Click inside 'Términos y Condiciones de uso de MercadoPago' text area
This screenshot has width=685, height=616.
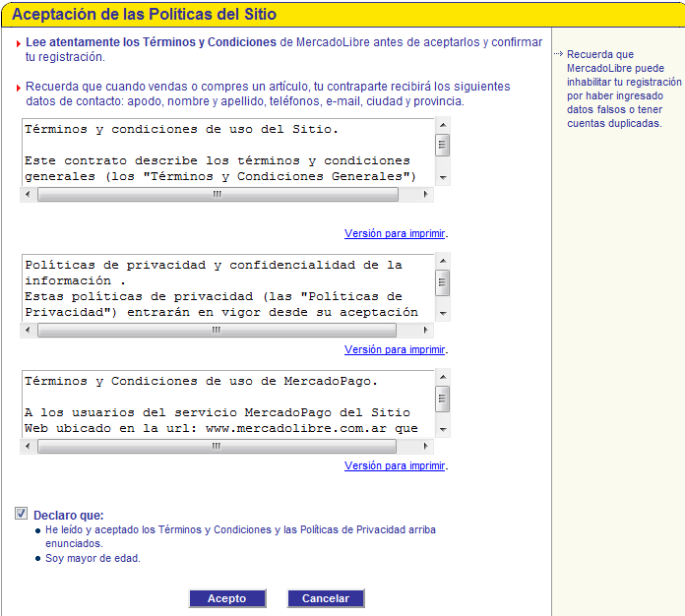(228, 404)
